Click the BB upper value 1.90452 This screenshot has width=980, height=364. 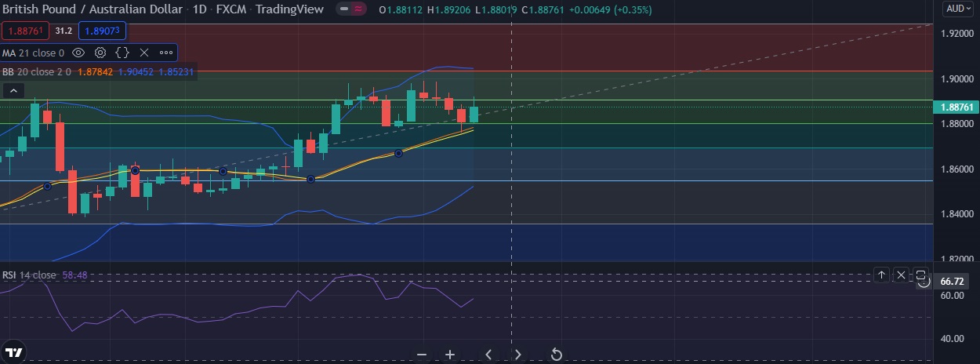coord(134,71)
